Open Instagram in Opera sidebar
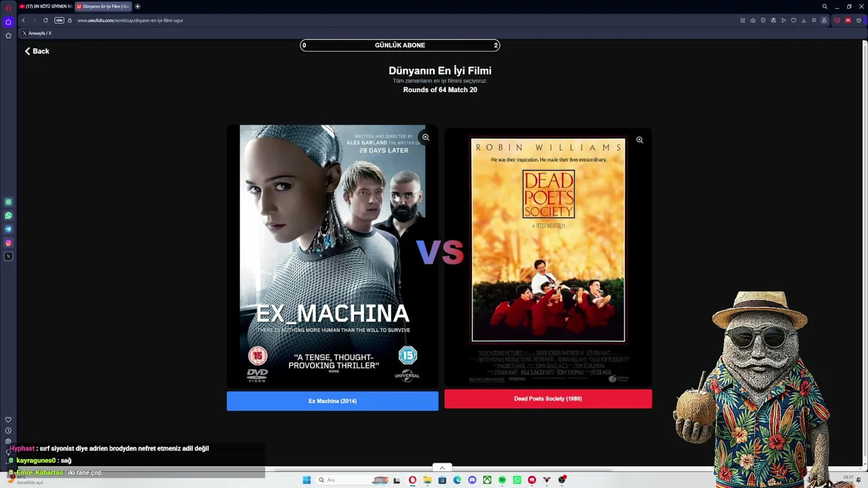The image size is (868, 488). [x=8, y=243]
